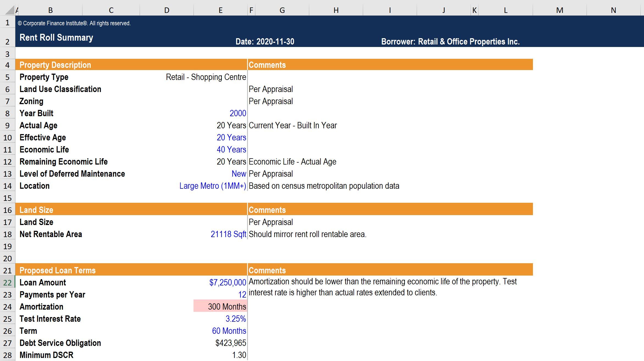Click the Economic Life value 40 Years
The width and height of the screenshot is (644, 361).
(231, 150)
